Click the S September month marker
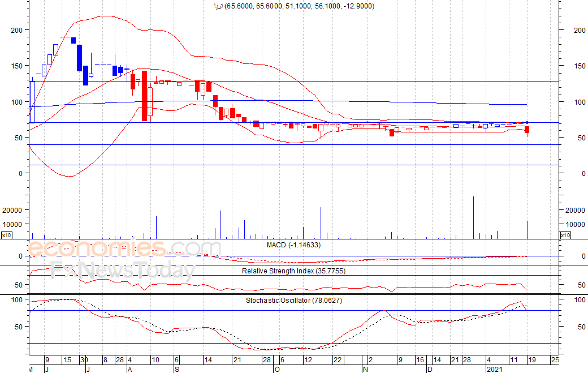Image resolution: width=588 pixels, height=373 pixels. coord(177,369)
